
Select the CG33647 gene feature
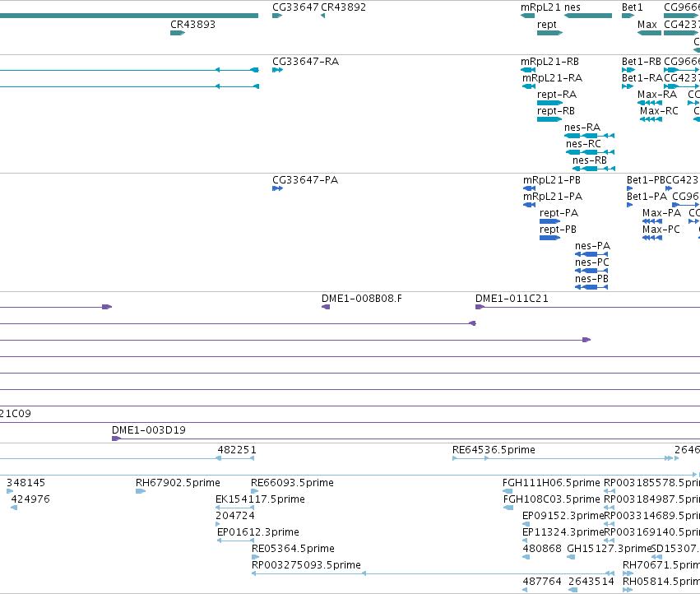277,16
